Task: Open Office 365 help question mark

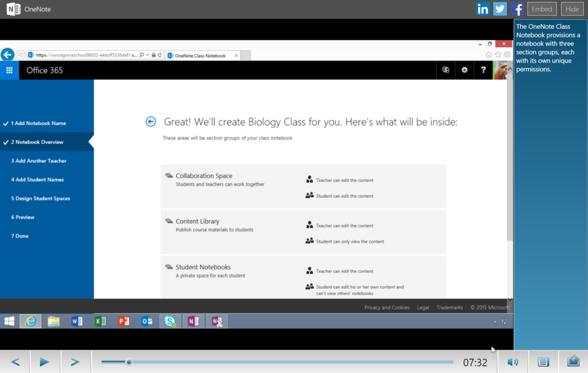Action: pyautogui.click(x=483, y=70)
